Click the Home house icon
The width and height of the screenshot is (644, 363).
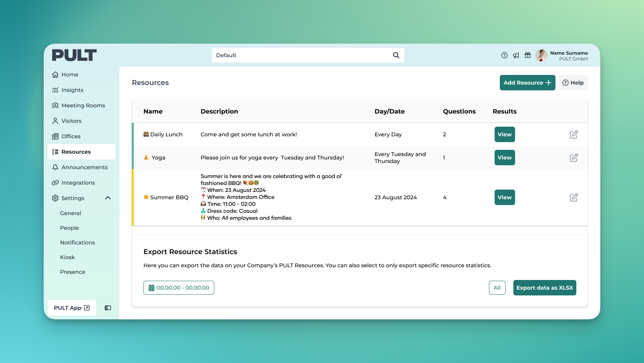[x=55, y=75]
